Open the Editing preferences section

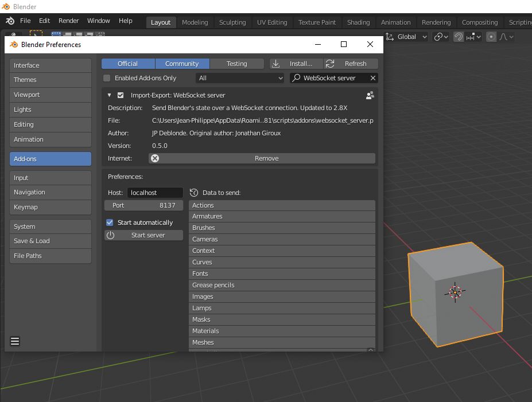tap(51, 124)
